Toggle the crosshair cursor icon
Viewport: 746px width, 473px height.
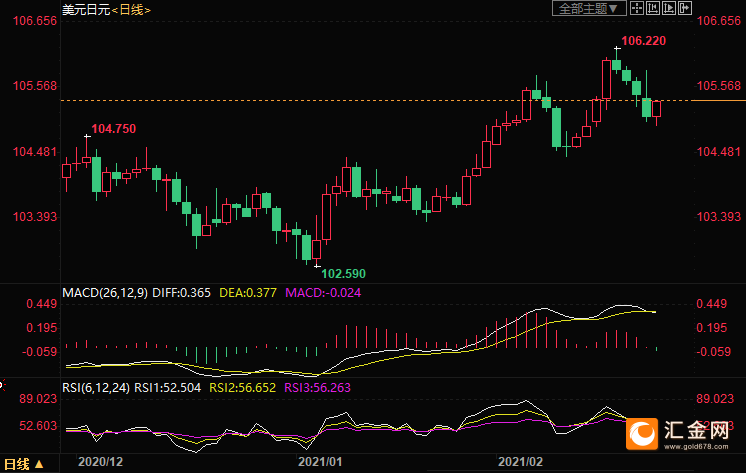tap(637, 8)
